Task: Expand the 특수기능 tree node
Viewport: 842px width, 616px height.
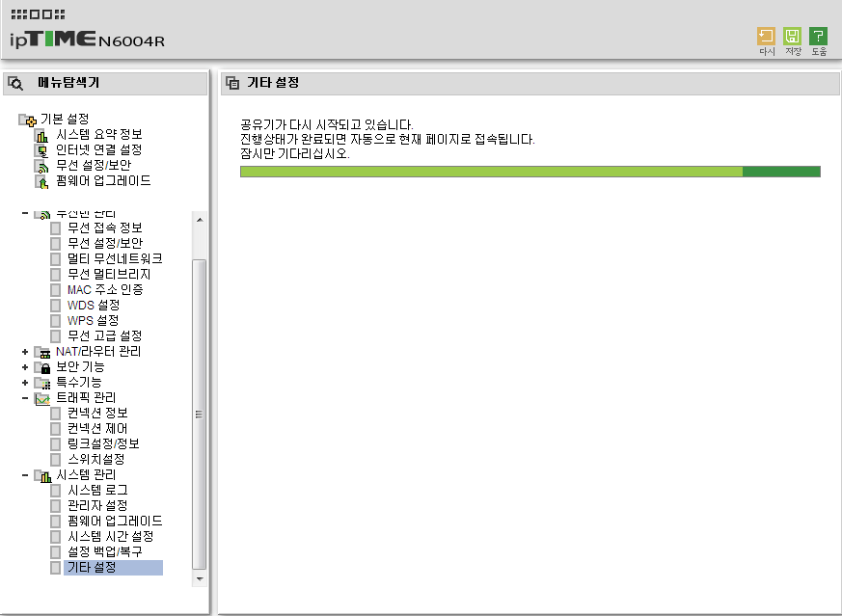Action: click(x=25, y=383)
